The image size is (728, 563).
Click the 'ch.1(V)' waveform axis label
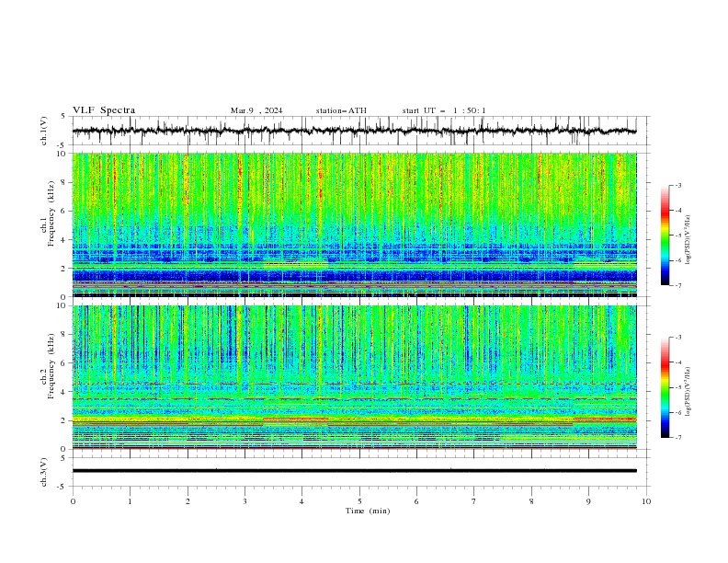44,131
